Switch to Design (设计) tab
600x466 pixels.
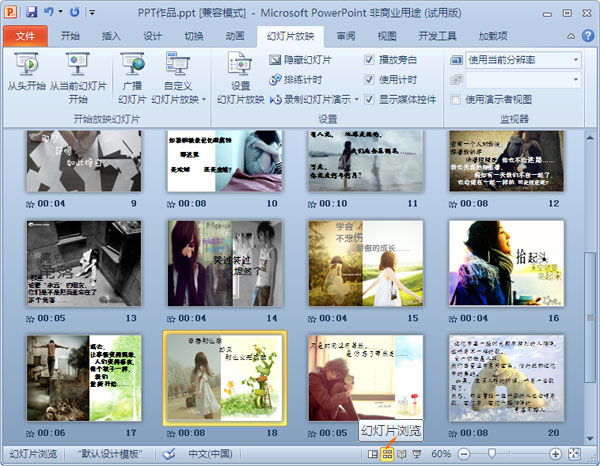(x=153, y=36)
